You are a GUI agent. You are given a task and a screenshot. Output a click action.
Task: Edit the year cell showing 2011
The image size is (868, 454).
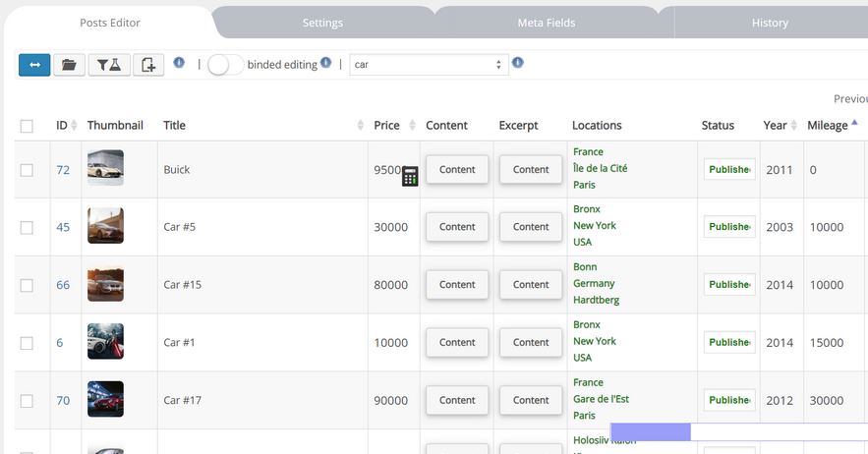point(781,170)
